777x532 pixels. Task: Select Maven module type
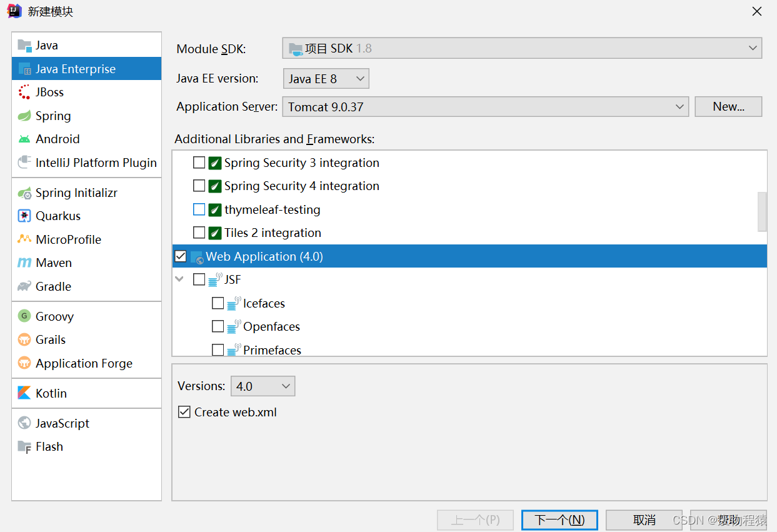pyautogui.click(x=86, y=263)
